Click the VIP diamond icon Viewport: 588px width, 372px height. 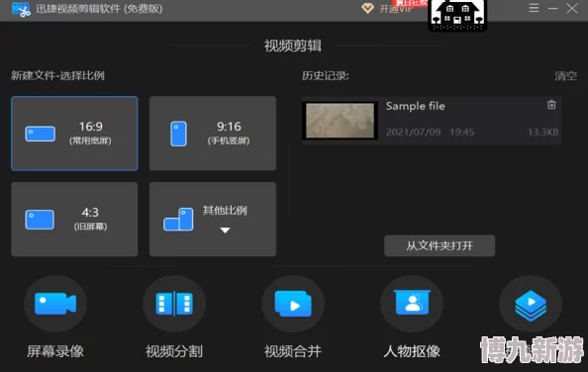(x=367, y=8)
